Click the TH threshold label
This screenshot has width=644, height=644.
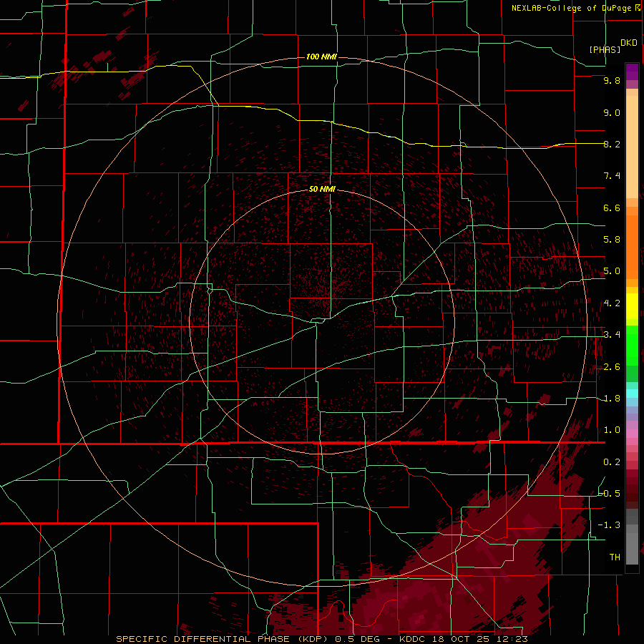615,557
